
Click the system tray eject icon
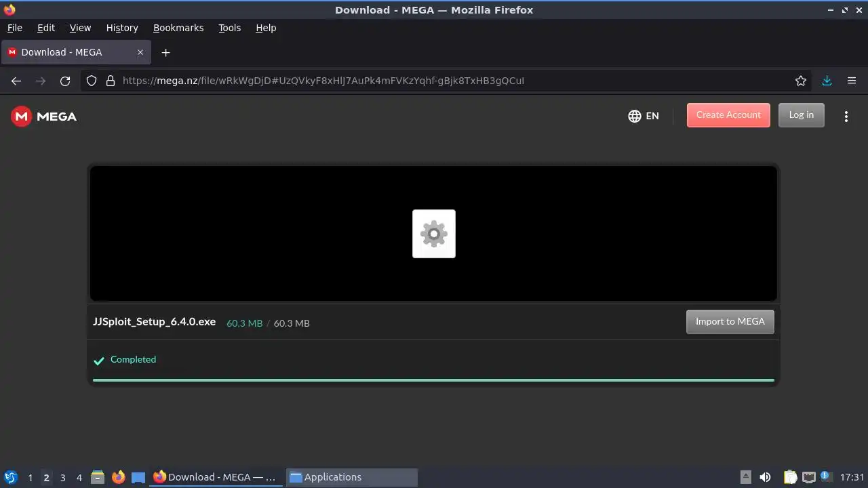point(745,477)
